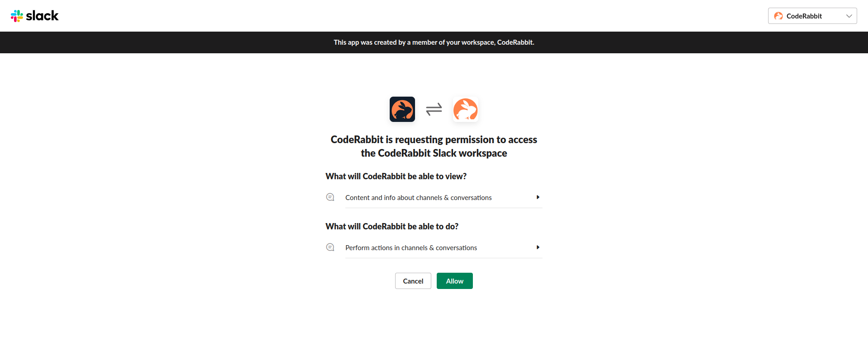Select Perform actions in channels text
Screen dimensions: 868x354
pos(411,248)
